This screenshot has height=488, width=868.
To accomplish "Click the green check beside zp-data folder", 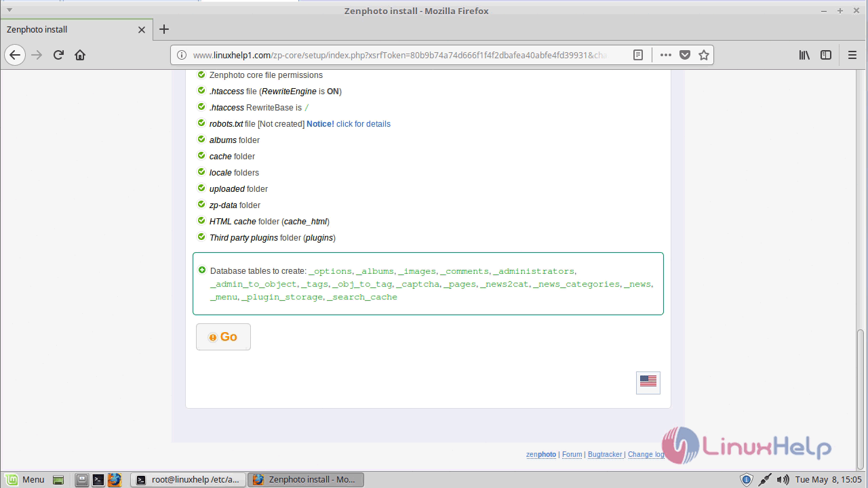I will click(201, 205).
